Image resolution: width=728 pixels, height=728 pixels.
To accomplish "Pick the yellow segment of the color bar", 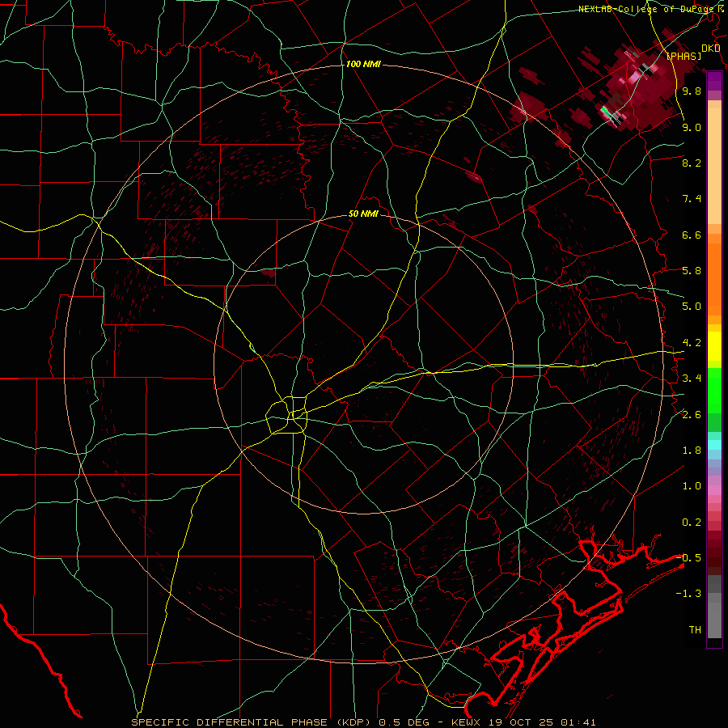I will point(714,346).
